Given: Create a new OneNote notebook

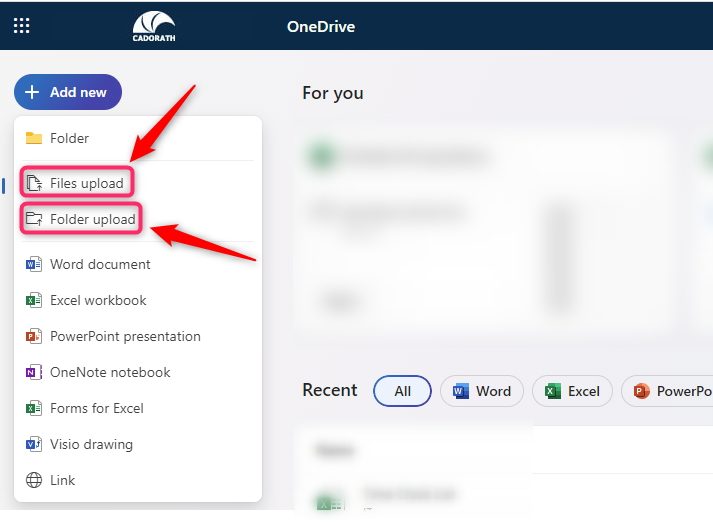Looking at the screenshot, I should [138, 372].
